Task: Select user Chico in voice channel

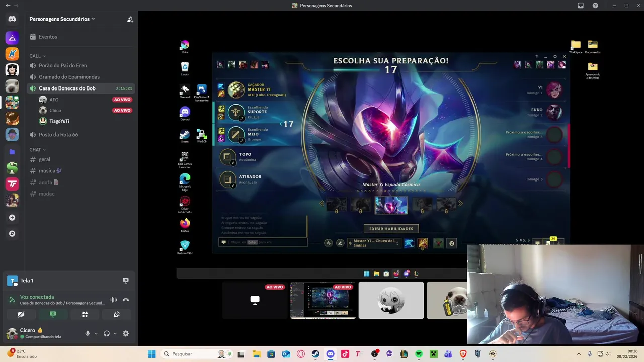Action: (x=86, y=110)
